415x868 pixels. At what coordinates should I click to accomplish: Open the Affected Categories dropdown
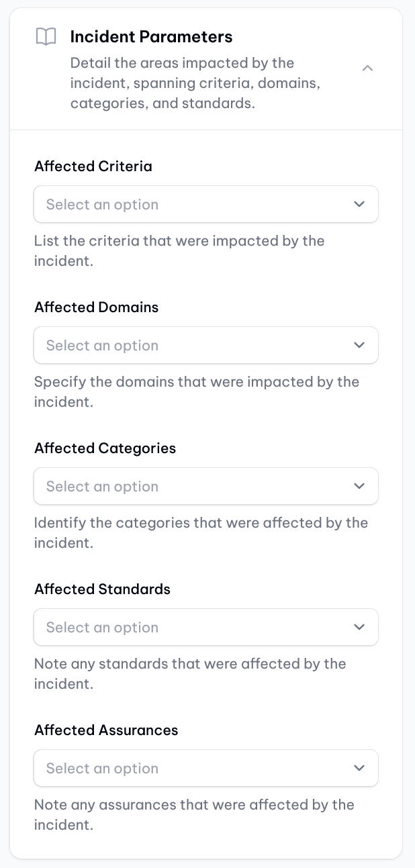(205, 486)
